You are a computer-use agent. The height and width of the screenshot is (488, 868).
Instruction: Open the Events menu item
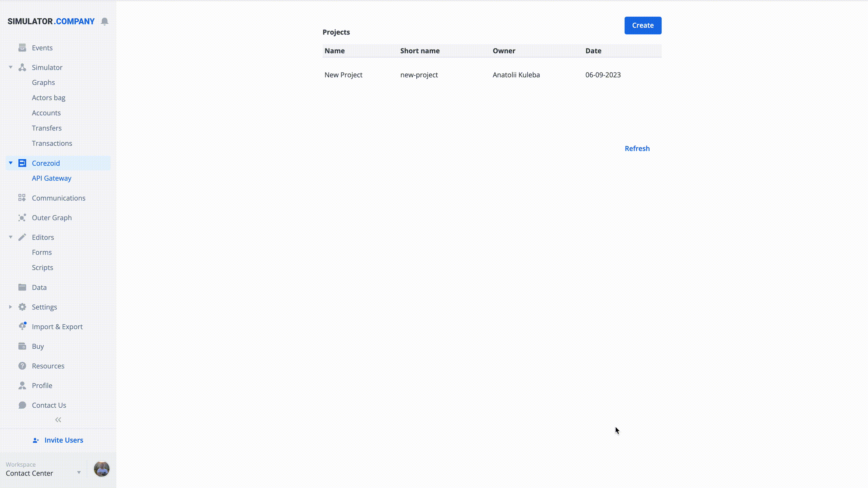coord(42,47)
